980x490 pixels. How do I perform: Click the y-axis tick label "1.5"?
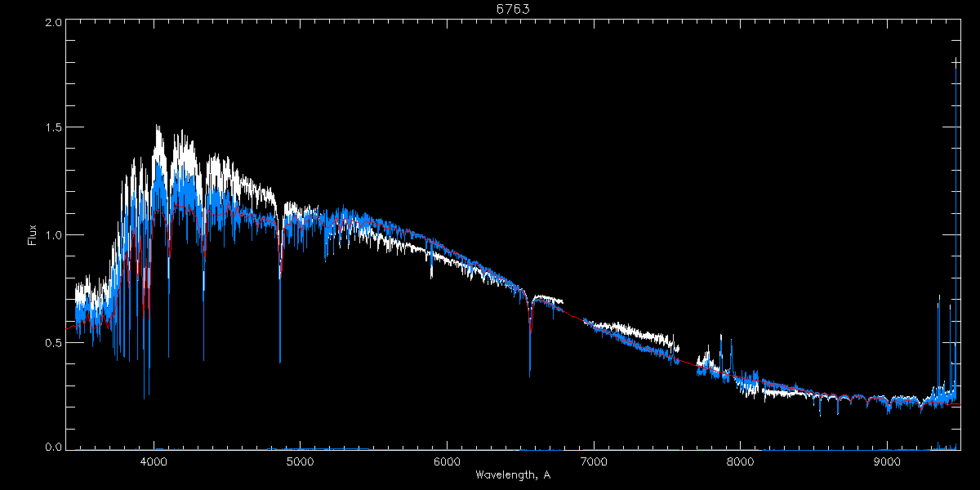click(55, 128)
